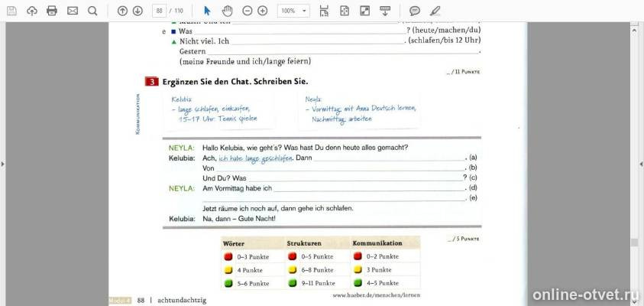Open the search magnifier tool

pos(92,11)
